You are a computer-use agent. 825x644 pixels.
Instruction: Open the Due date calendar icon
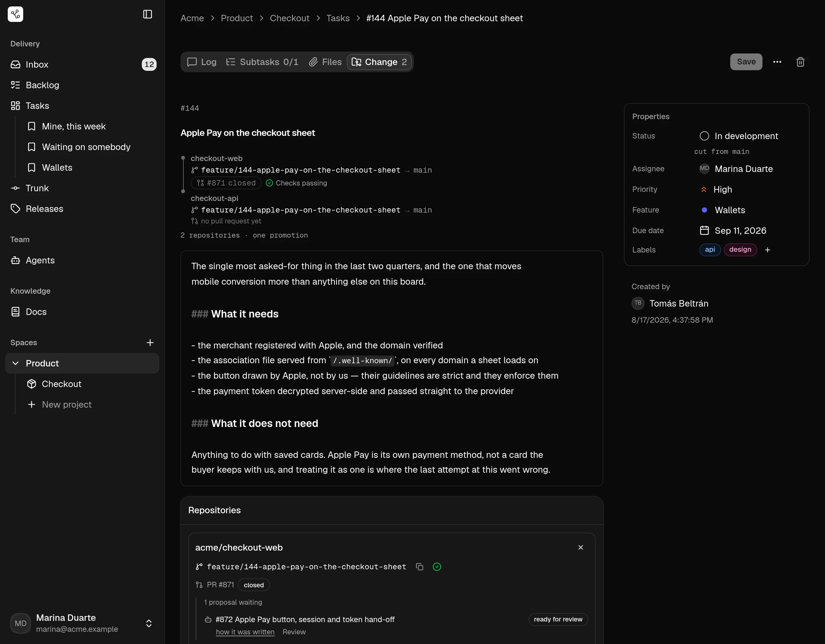pos(704,230)
